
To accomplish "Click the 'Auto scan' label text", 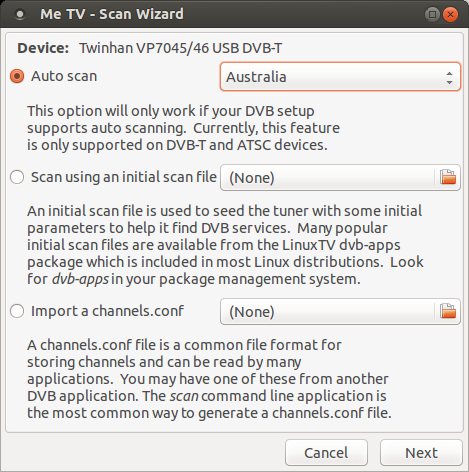I will (x=64, y=76).
